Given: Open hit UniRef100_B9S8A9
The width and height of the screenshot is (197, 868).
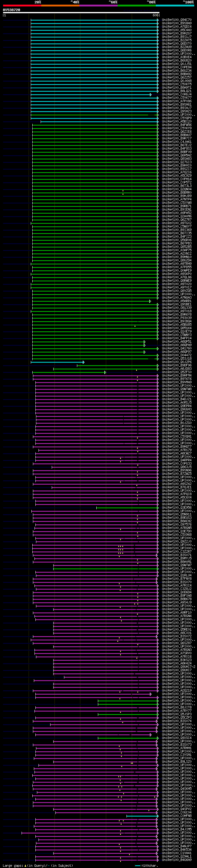Looking at the screenshot, I should click(x=177, y=23).
